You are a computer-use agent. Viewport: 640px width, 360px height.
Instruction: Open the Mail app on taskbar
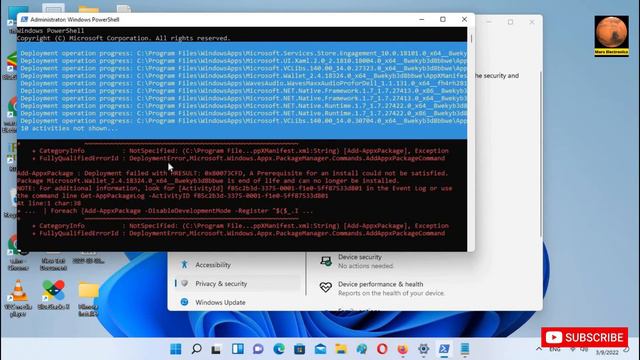pyautogui.click(x=320, y=349)
